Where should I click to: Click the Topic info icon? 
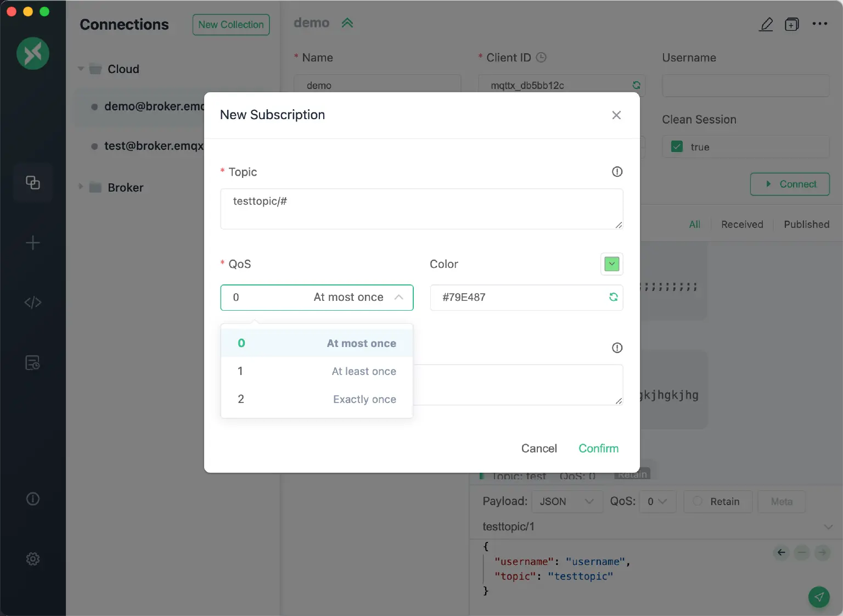617,172
